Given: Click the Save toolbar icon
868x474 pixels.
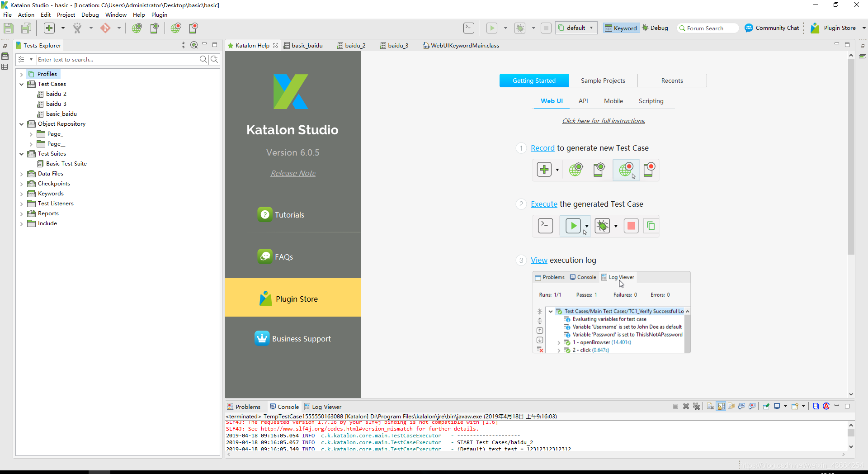Looking at the screenshot, I should coord(9,28).
